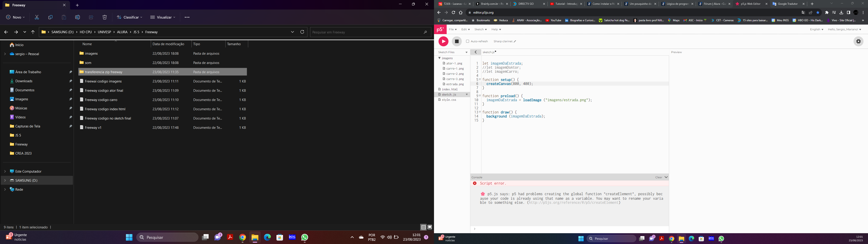Viewport: 868px width, 244px height.
Task: Open the p5js.org createElement reference link
Action: [x=573, y=203]
